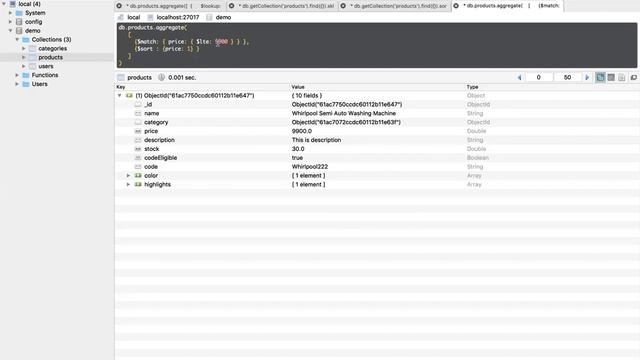Close the active aggregate $match tab
This screenshot has height=360, width=640.
pos(456,6)
